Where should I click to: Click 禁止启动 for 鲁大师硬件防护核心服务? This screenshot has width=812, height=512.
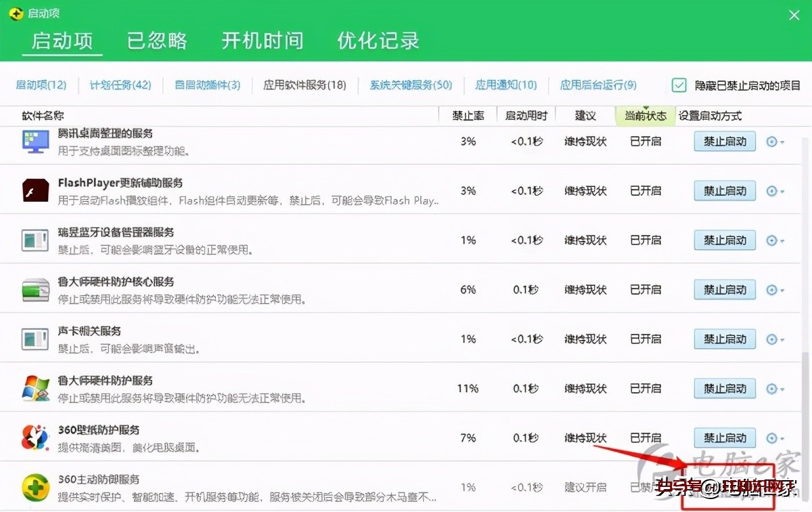(x=724, y=289)
